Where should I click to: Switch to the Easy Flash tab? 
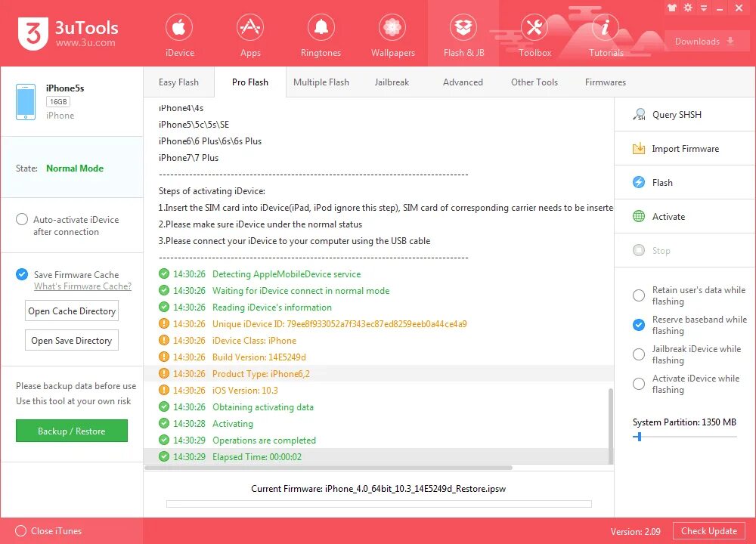tap(178, 82)
